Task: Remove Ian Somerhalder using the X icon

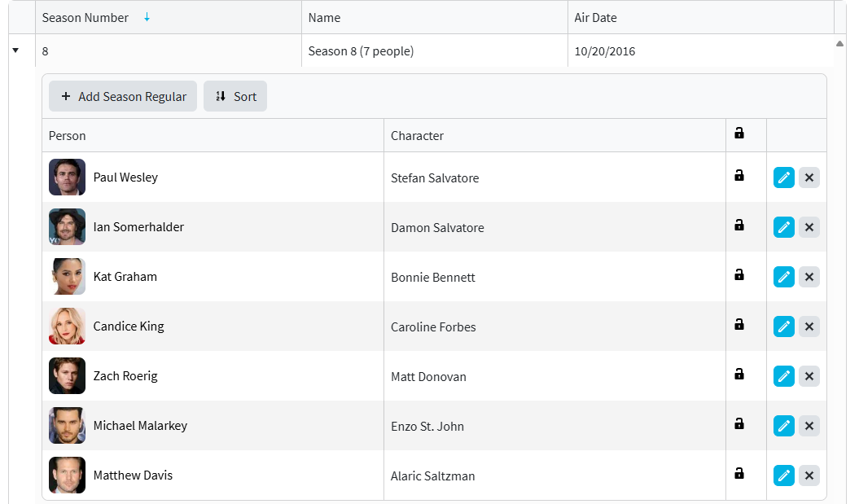Action: [x=809, y=227]
